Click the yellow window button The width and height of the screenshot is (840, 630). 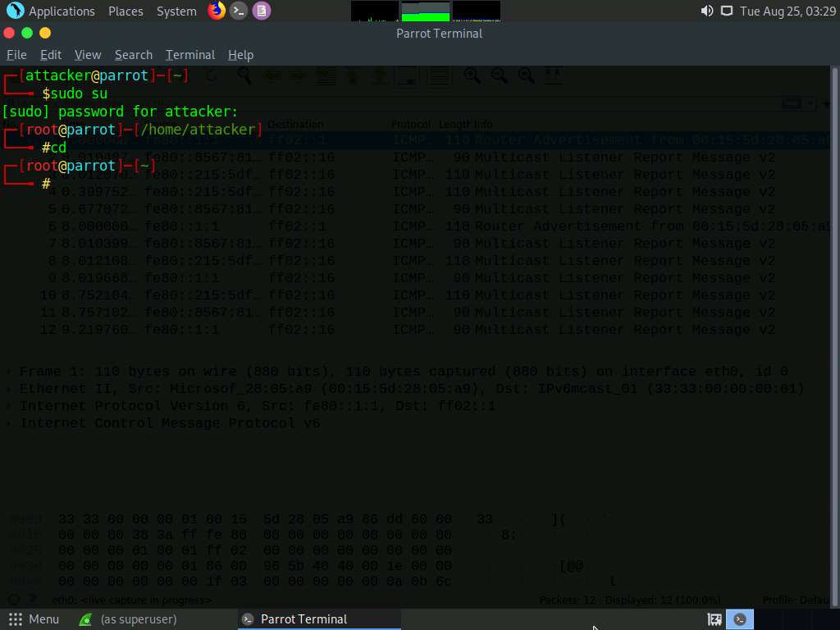pyautogui.click(x=45, y=33)
